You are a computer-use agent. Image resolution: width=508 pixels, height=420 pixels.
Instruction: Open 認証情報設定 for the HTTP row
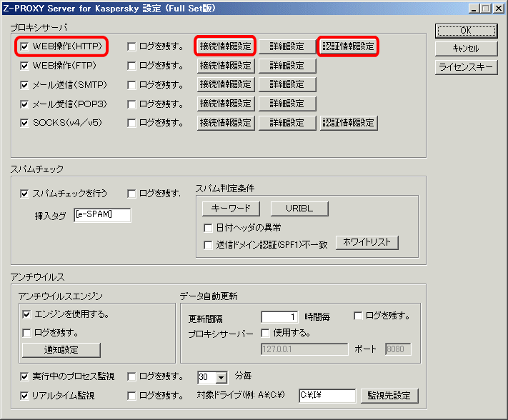[348, 46]
